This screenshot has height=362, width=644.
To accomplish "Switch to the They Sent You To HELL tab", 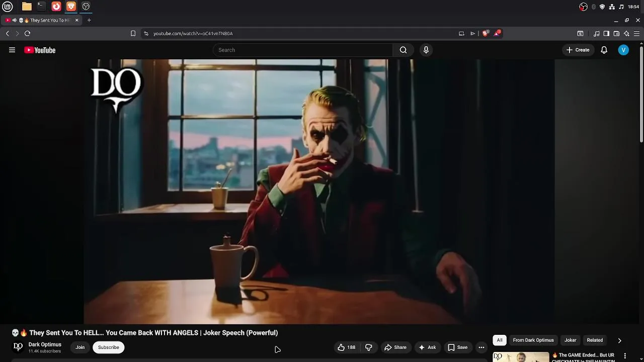I will (x=42, y=20).
